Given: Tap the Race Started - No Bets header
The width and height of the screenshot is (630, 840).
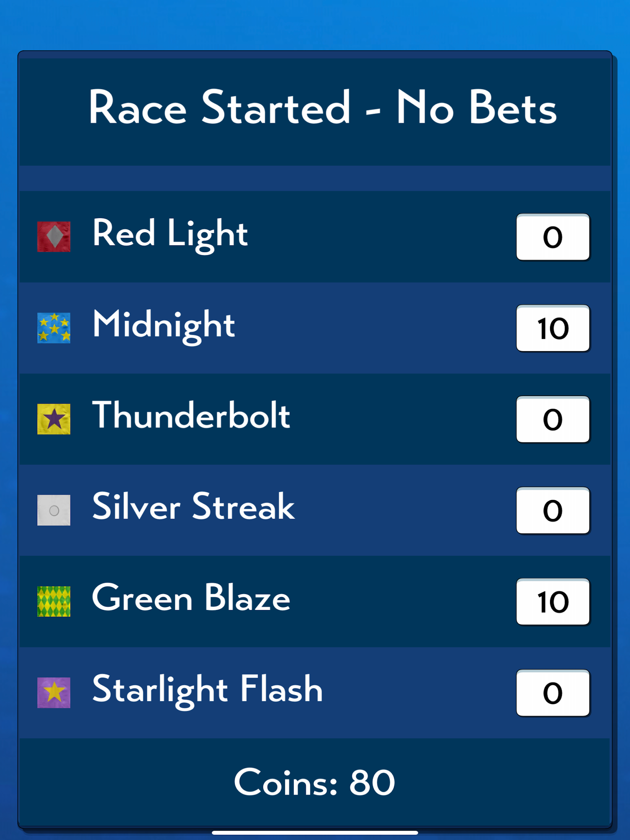Looking at the screenshot, I should tap(323, 108).
